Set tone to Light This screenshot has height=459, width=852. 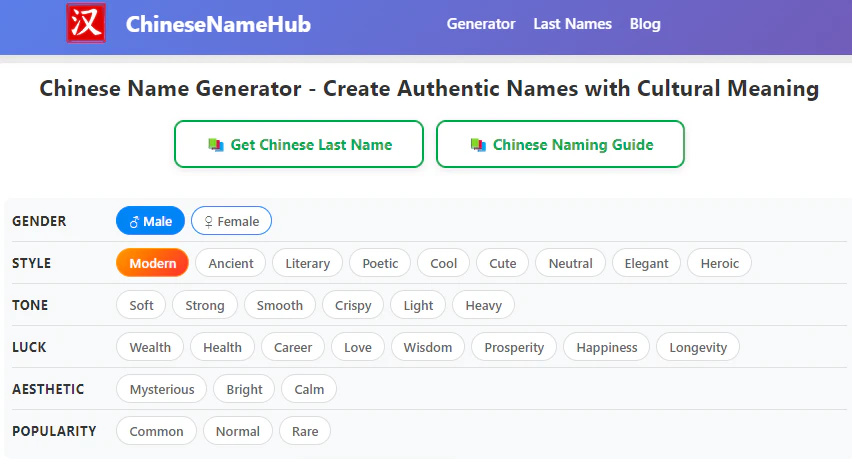418,305
